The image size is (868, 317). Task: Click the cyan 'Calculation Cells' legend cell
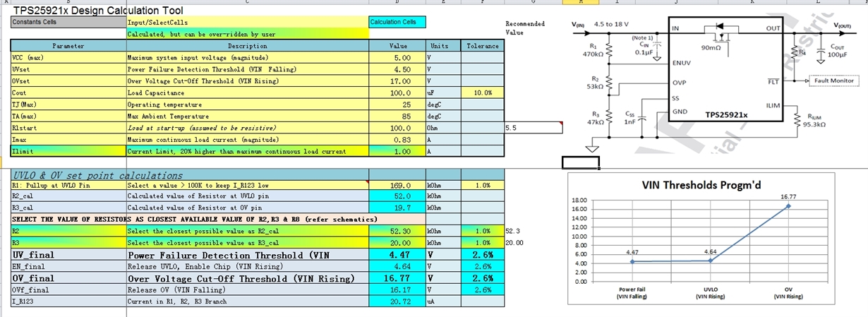tap(397, 22)
